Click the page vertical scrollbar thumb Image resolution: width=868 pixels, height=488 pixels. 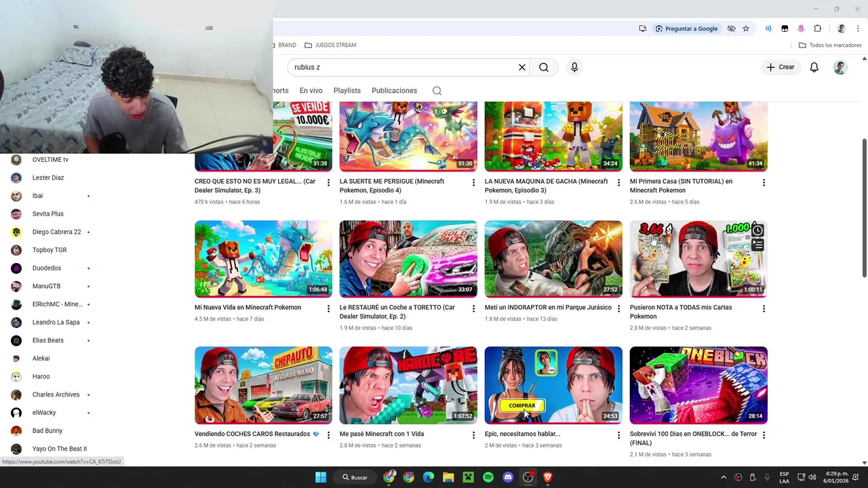tap(864, 207)
